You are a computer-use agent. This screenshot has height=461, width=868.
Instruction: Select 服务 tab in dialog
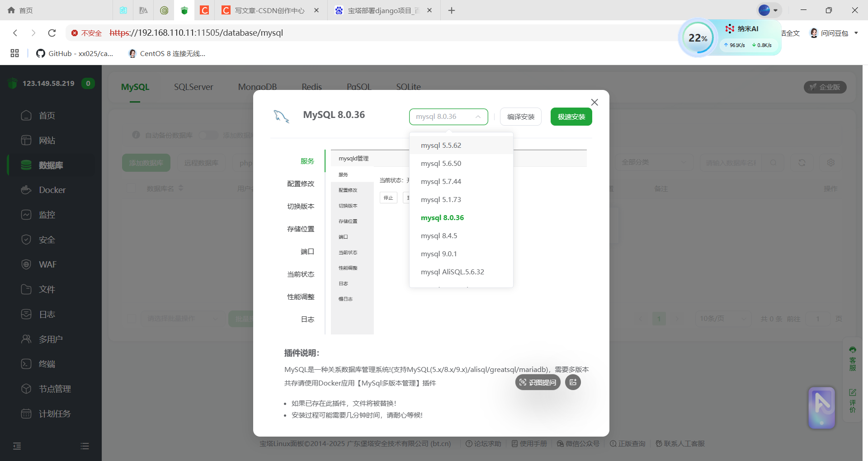[x=307, y=161]
